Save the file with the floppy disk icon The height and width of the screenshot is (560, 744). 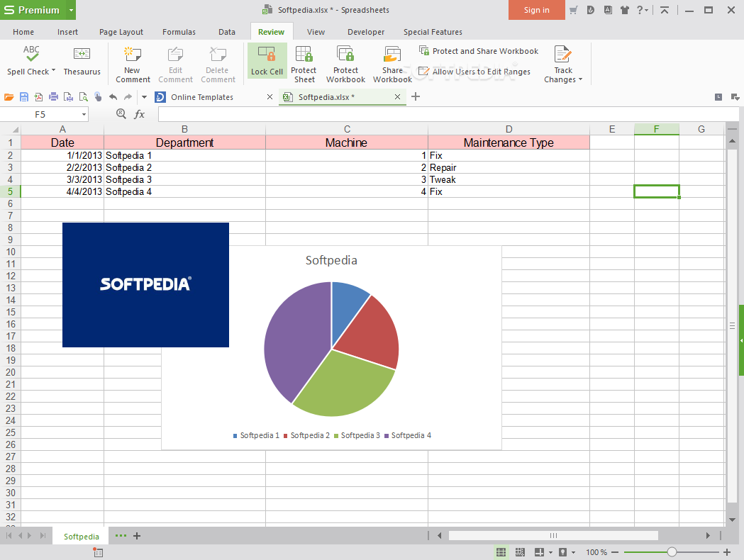coord(23,97)
